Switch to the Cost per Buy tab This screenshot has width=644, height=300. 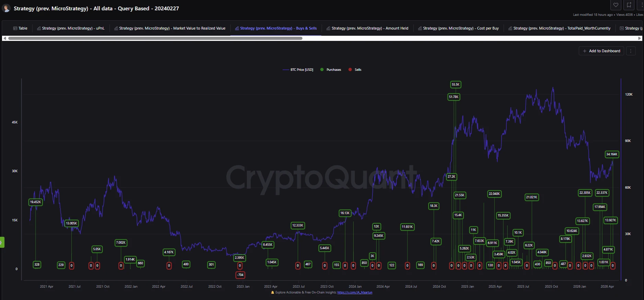459,28
